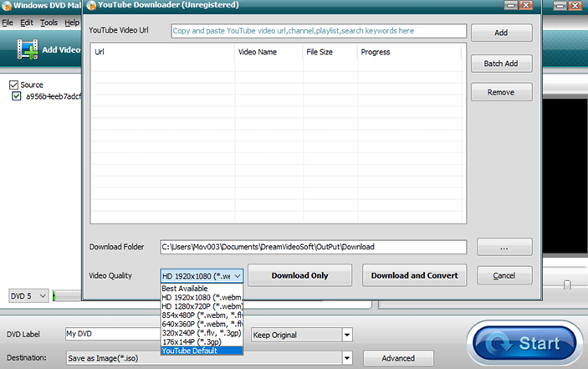Click the Remove button
Viewport: 588px width, 369px height.
(x=501, y=92)
